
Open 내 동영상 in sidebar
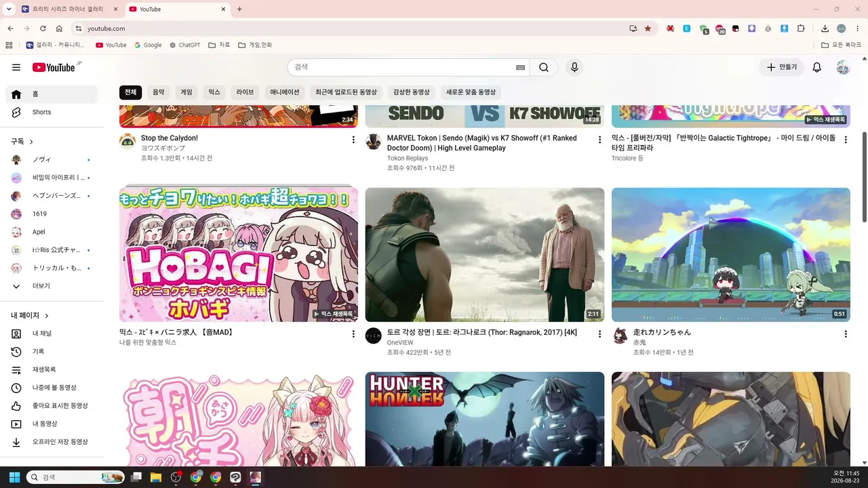52,424
